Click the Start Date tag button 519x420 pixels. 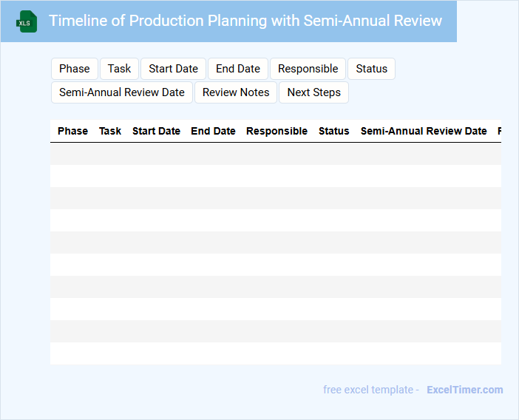click(173, 69)
